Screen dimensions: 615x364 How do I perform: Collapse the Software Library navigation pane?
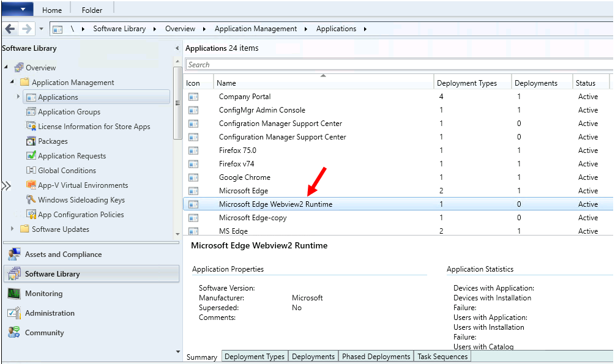click(x=177, y=48)
